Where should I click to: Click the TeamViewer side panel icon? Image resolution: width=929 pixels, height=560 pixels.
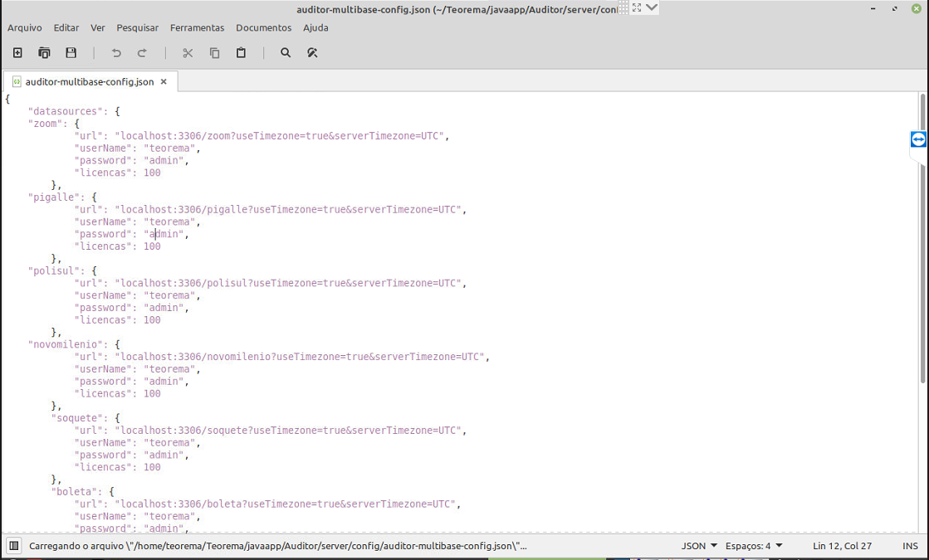coord(918,139)
